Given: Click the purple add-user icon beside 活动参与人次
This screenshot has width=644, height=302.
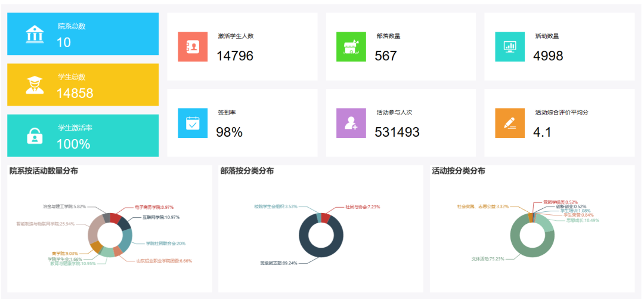Looking at the screenshot, I should [x=351, y=123].
